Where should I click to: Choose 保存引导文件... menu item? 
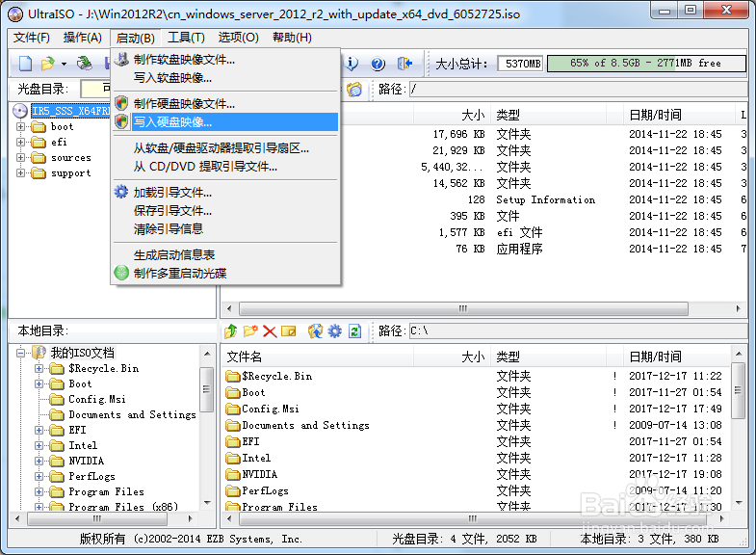[225, 211]
